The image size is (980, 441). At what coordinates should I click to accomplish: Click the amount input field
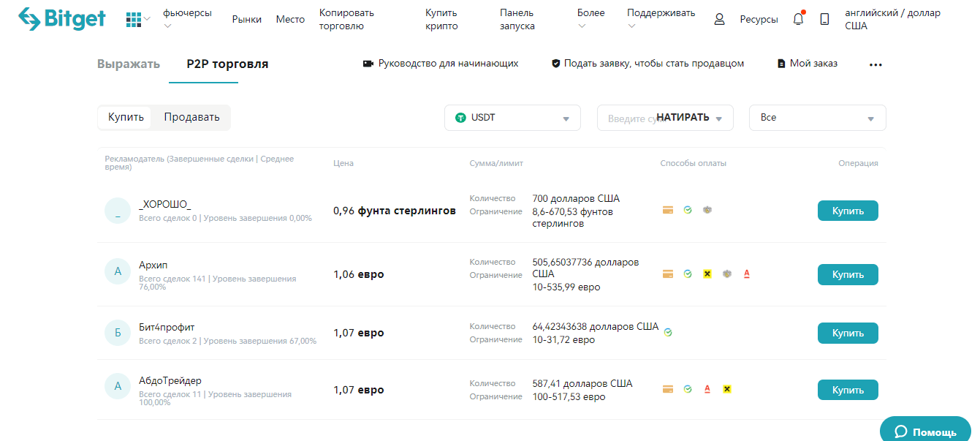click(x=625, y=118)
